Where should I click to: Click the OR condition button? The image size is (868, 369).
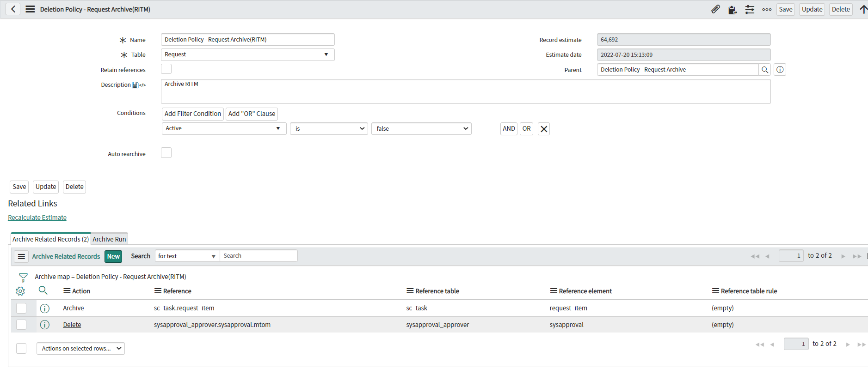click(526, 129)
